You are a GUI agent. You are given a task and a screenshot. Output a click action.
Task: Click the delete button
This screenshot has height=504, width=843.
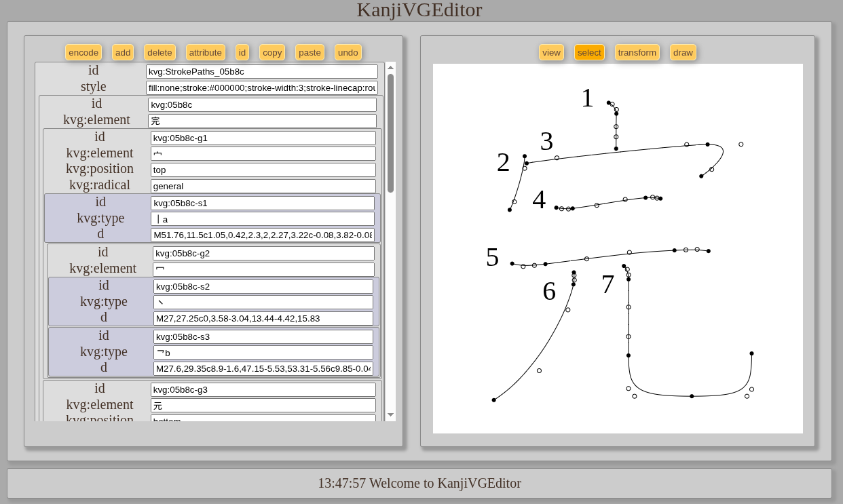tap(160, 52)
